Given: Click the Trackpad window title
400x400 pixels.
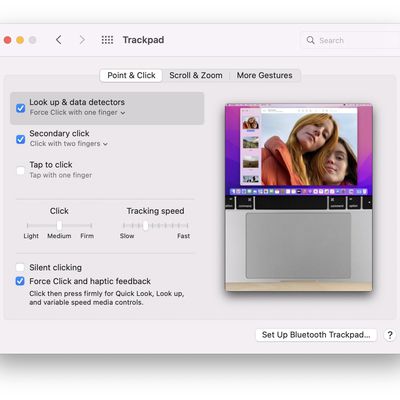Looking at the screenshot, I should click(x=143, y=40).
